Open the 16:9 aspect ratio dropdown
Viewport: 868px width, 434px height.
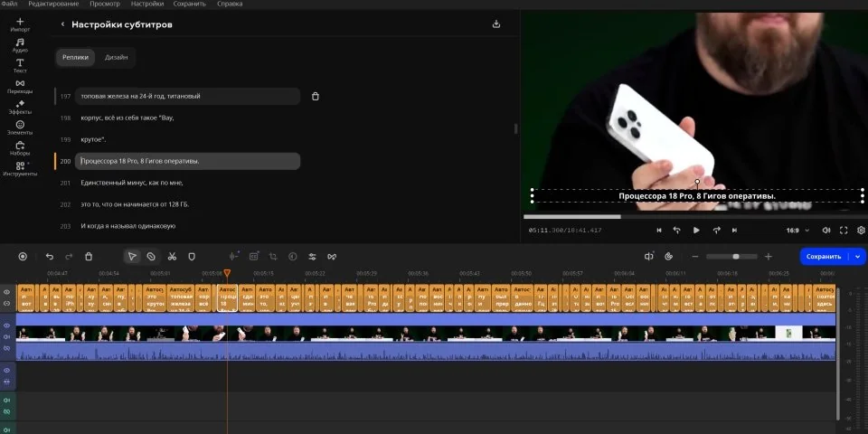click(x=797, y=231)
